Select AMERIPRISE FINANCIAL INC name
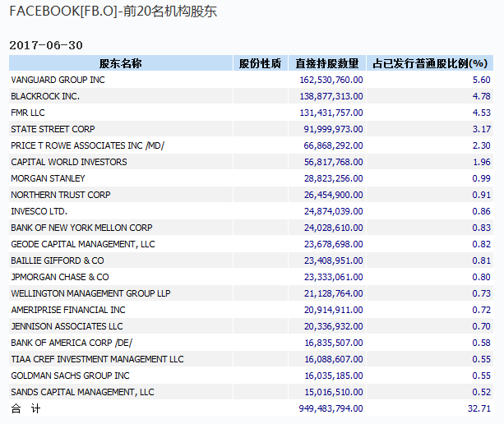 68,310
